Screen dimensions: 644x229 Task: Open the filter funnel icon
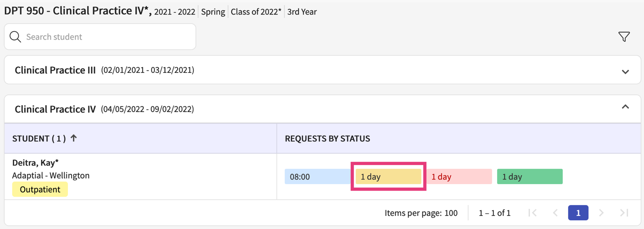coord(624,37)
